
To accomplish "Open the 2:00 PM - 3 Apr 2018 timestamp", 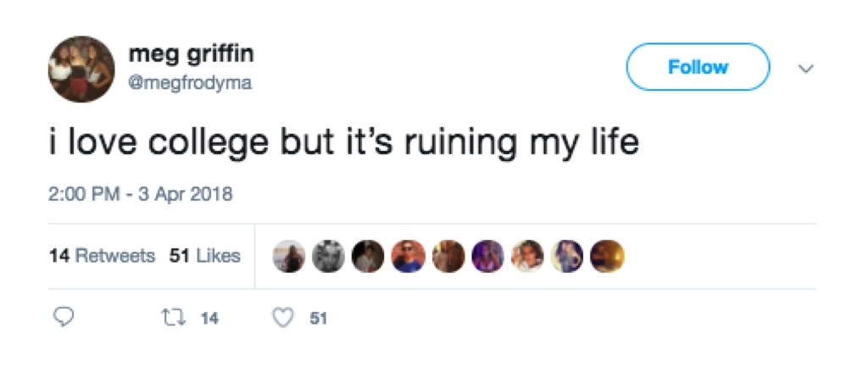I will [140, 193].
